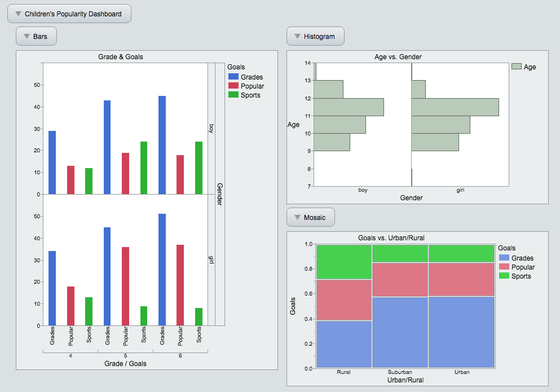Select the blue Urban Grades mosaic cell
The image size is (560, 392).
point(461,332)
